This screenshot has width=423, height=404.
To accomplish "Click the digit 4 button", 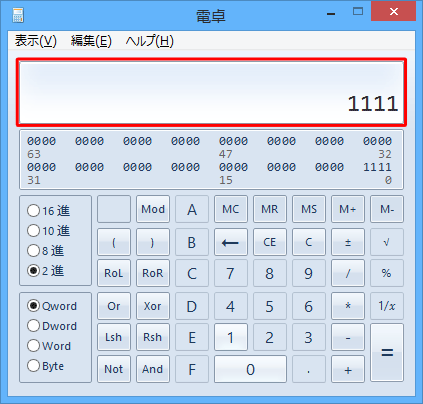I will click(x=231, y=306).
